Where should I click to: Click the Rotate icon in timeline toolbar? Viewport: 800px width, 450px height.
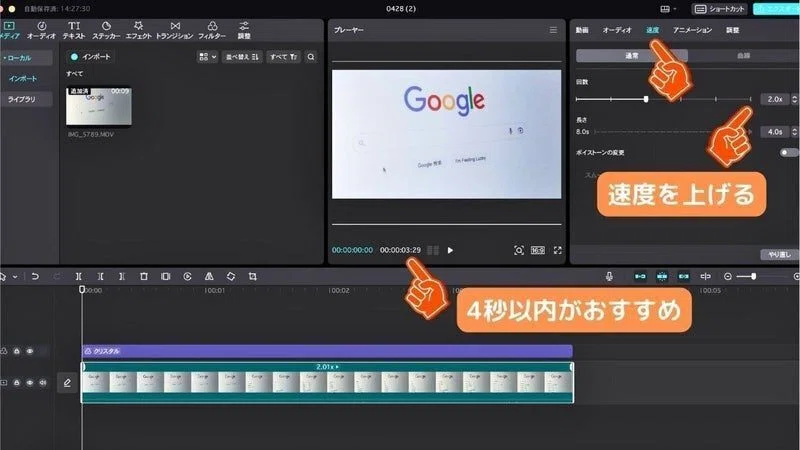pos(231,276)
